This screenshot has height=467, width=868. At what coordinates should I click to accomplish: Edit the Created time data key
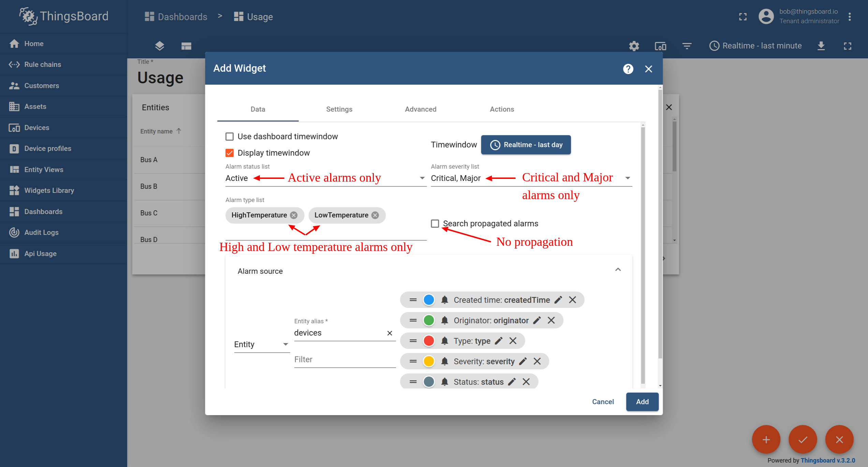[558, 300]
